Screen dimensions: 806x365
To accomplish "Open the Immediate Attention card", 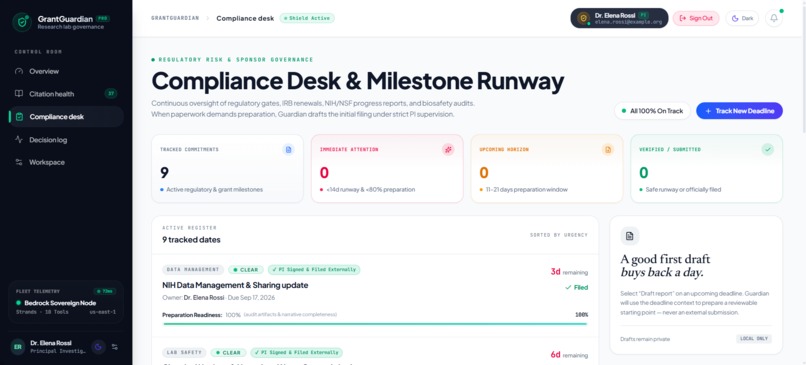I will point(387,169).
